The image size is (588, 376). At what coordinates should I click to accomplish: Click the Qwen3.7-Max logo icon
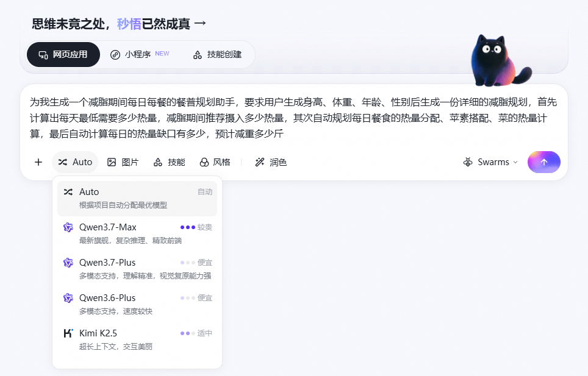pyautogui.click(x=68, y=227)
